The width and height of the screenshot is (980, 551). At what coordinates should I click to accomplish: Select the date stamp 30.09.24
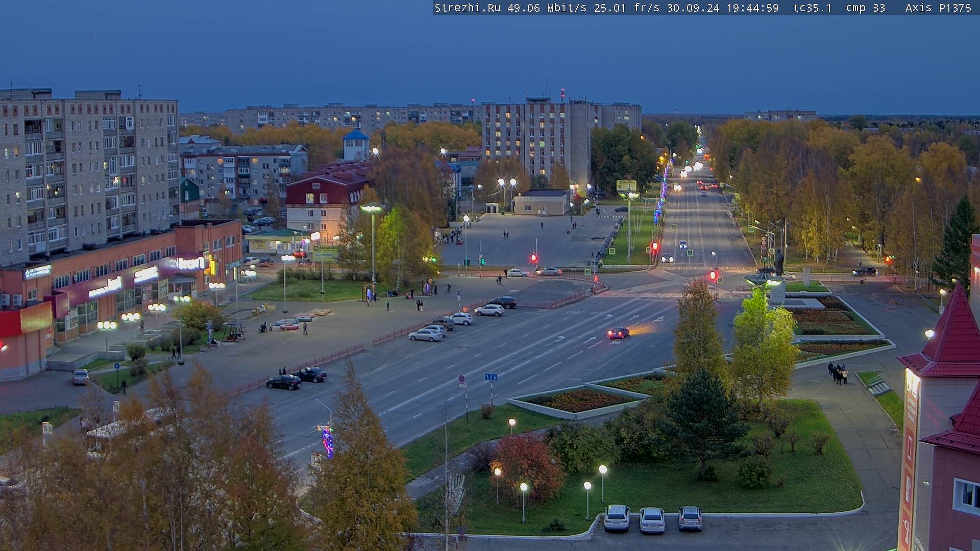pos(693,8)
